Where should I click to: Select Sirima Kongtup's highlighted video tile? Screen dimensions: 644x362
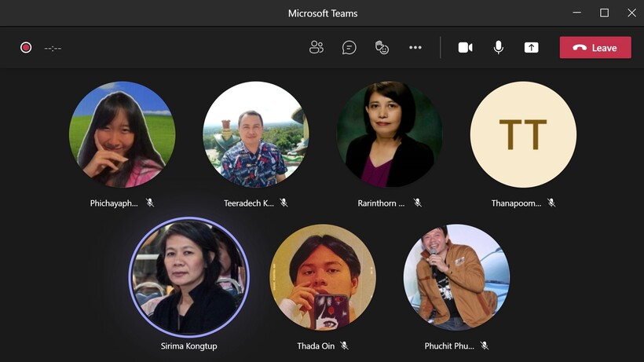[188, 276]
